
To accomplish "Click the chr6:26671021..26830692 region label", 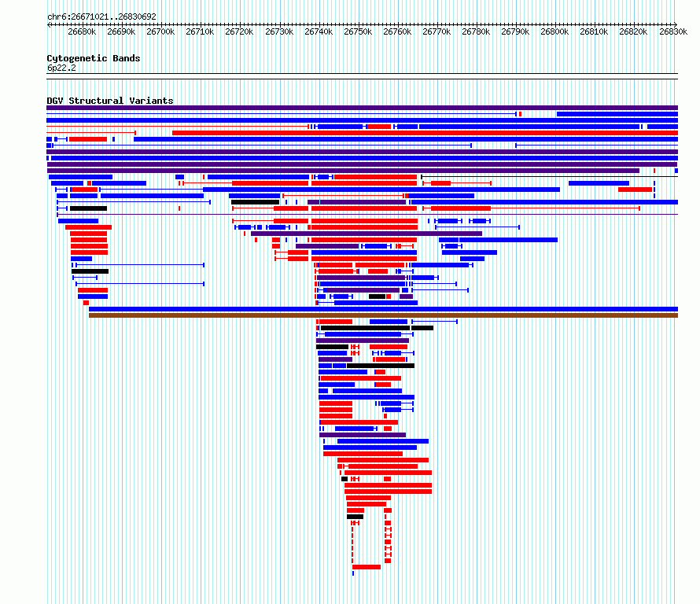I will pyautogui.click(x=101, y=17).
